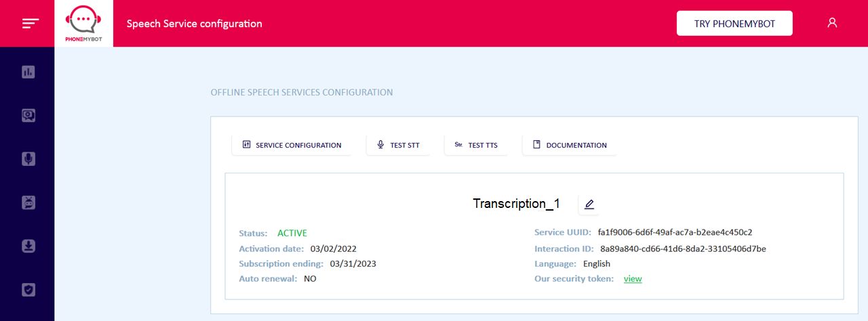
Task: Edit the Transcription_1 name with pencil icon
Action: tap(589, 204)
